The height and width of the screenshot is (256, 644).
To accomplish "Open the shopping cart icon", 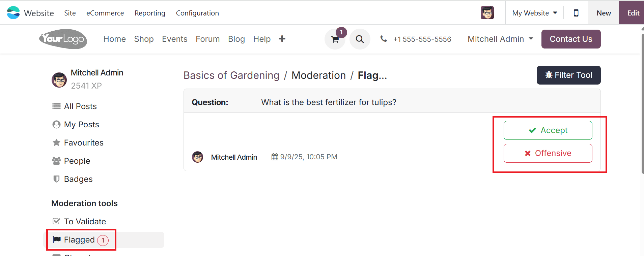I will [335, 39].
